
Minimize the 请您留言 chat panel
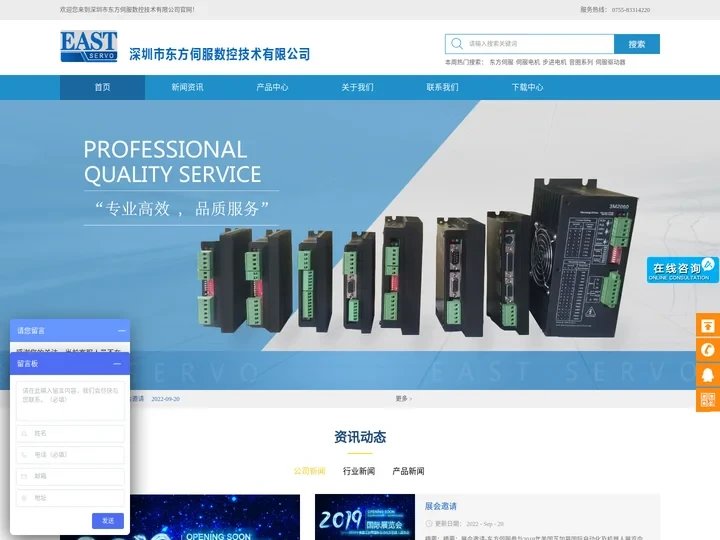click(122, 331)
